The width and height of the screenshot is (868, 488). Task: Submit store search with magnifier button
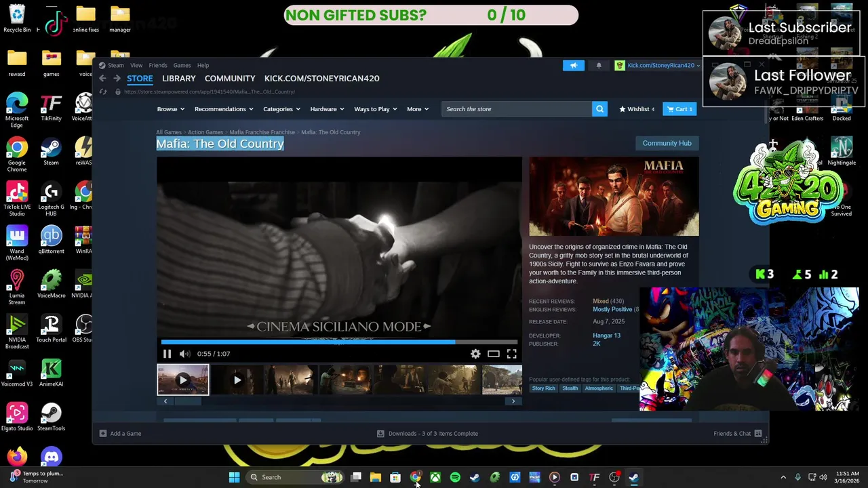point(599,109)
